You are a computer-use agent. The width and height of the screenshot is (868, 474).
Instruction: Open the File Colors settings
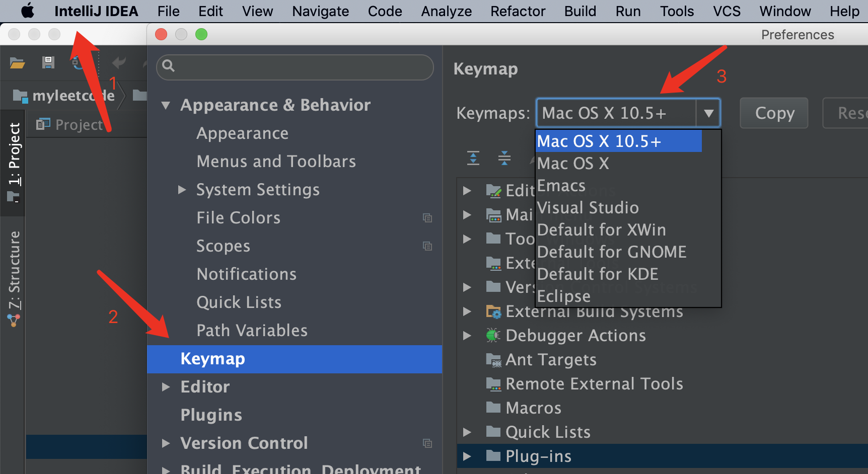point(238,218)
